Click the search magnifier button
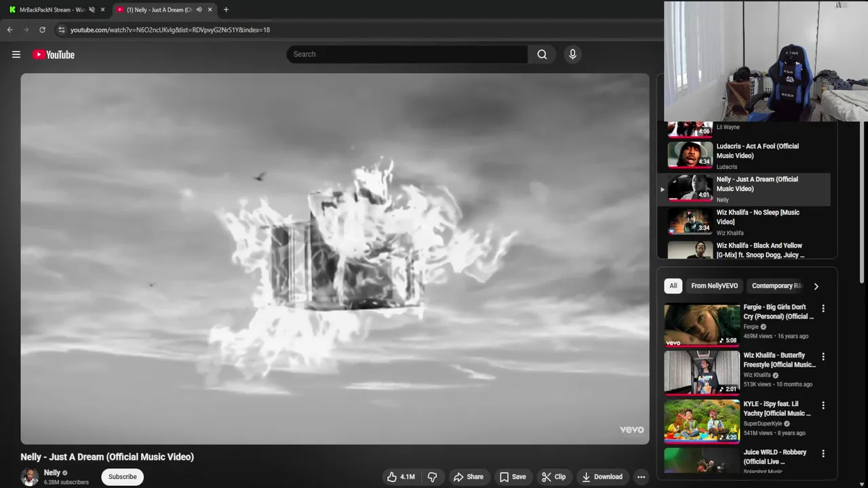The height and width of the screenshot is (488, 868). (x=542, y=54)
